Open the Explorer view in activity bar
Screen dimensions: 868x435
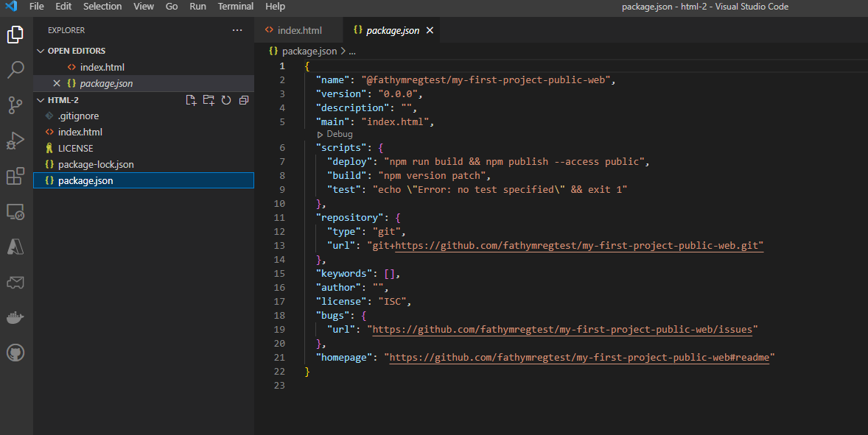(x=15, y=35)
